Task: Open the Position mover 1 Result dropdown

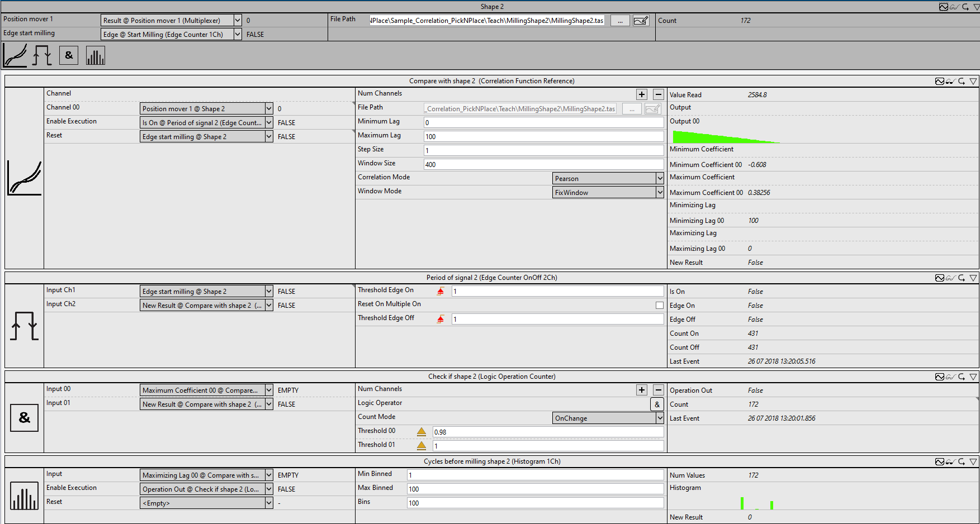Action: coord(171,20)
